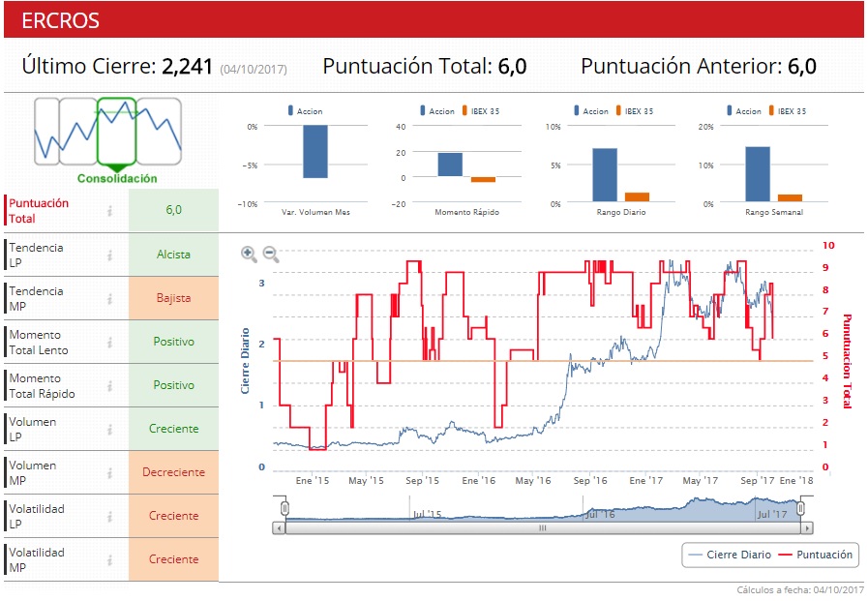Click the Alcista value for Tendencia LP
This screenshot has height=601, width=868.
coord(173,255)
